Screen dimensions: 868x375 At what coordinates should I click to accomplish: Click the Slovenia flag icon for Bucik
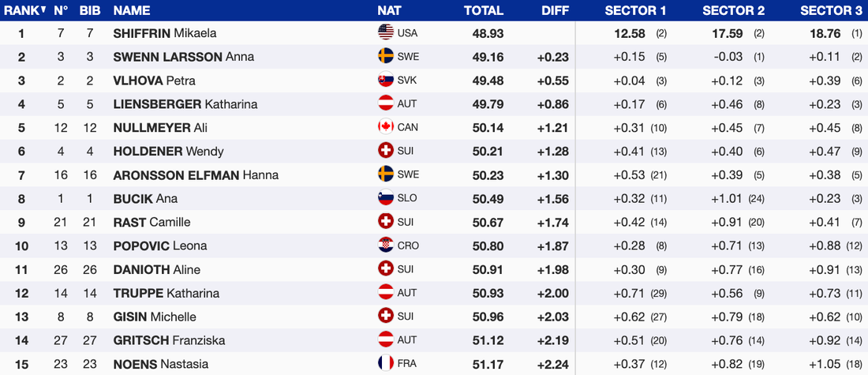[386, 199]
